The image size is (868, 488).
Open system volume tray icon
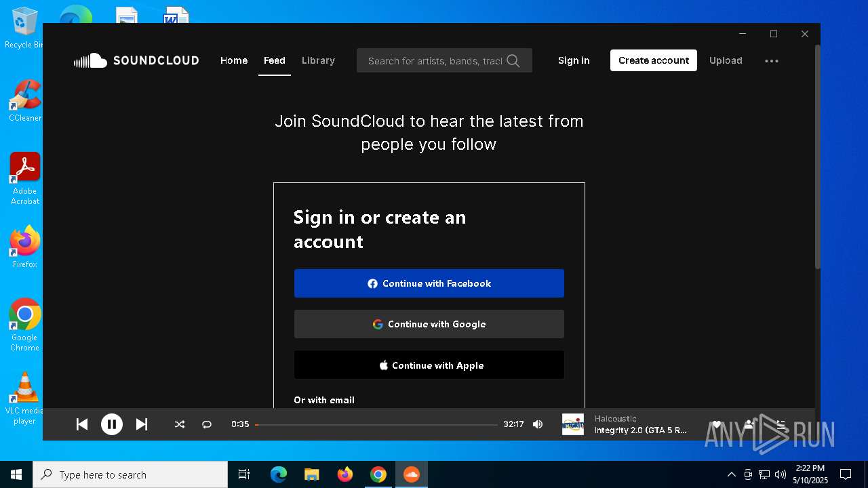[x=781, y=474]
